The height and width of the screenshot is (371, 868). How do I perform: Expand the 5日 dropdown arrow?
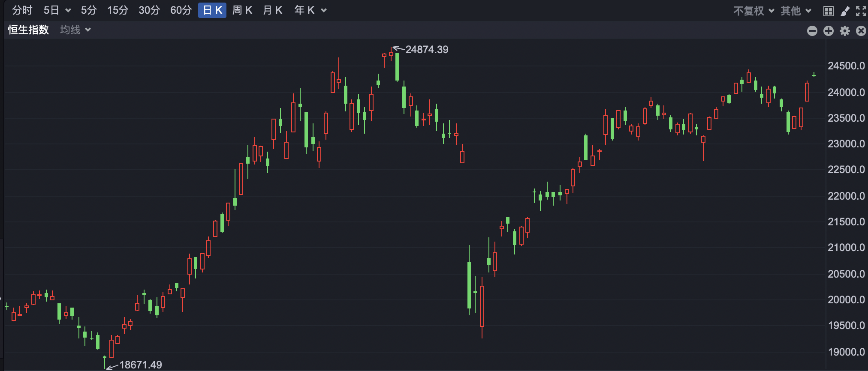[68, 11]
